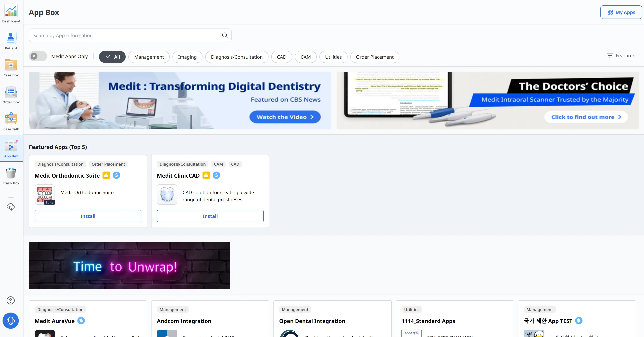Click 'Click to find out more' banner button
Screen dimensions: 644x337
tap(586, 117)
